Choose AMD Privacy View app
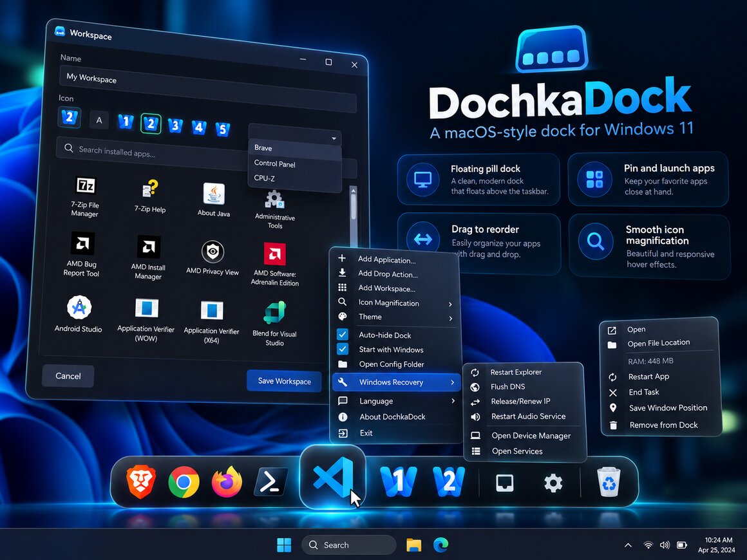The height and width of the screenshot is (560, 747). tap(213, 257)
